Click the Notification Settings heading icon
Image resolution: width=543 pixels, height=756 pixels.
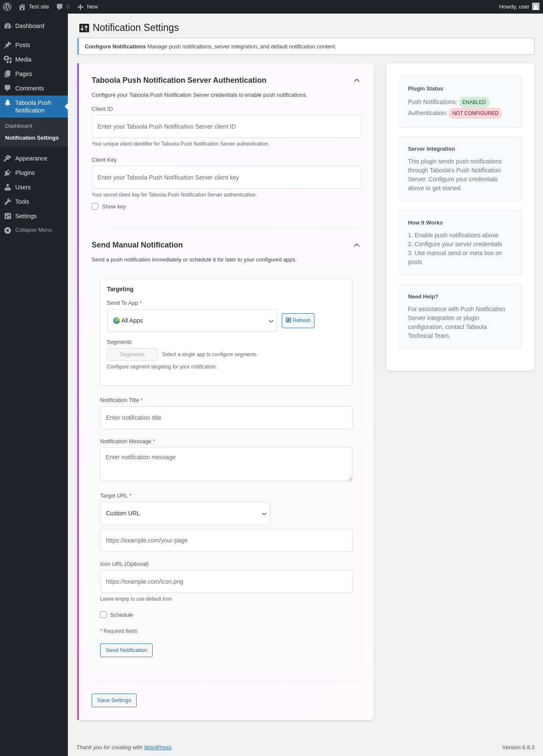tap(84, 28)
